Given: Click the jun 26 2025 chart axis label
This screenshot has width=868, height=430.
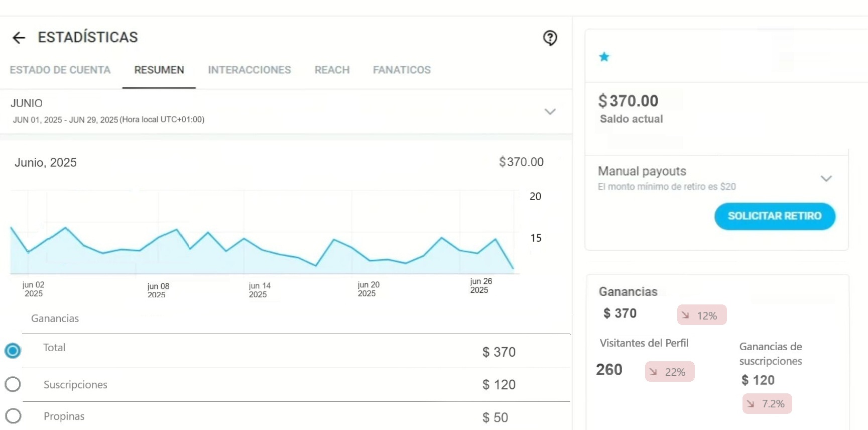Looking at the screenshot, I should [x=480, y=286].
